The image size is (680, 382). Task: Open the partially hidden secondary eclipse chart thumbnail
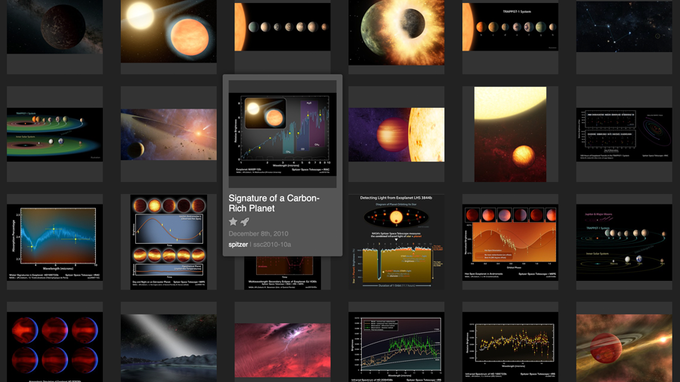(x=282, y=273)
